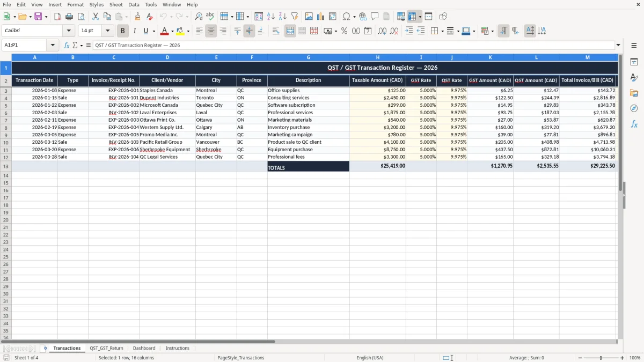
Task: Open the Data menu
Action: [x=134, y=4]
